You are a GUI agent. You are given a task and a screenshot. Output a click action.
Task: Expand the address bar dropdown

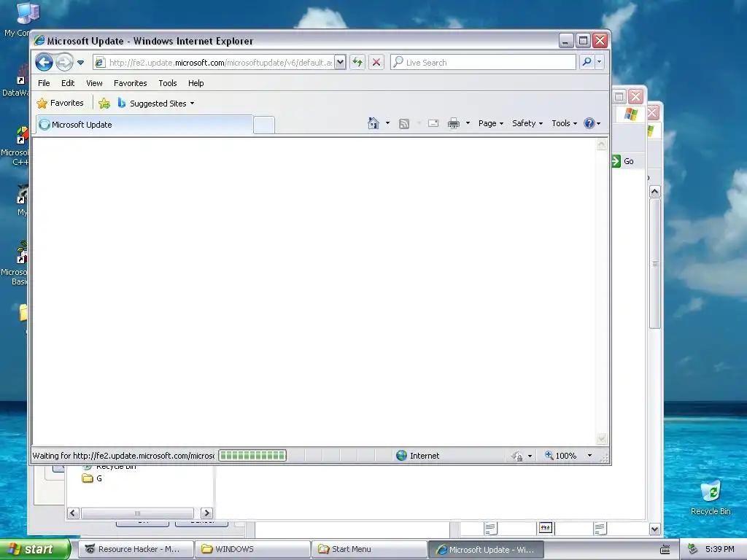click(x=340, y=63)
